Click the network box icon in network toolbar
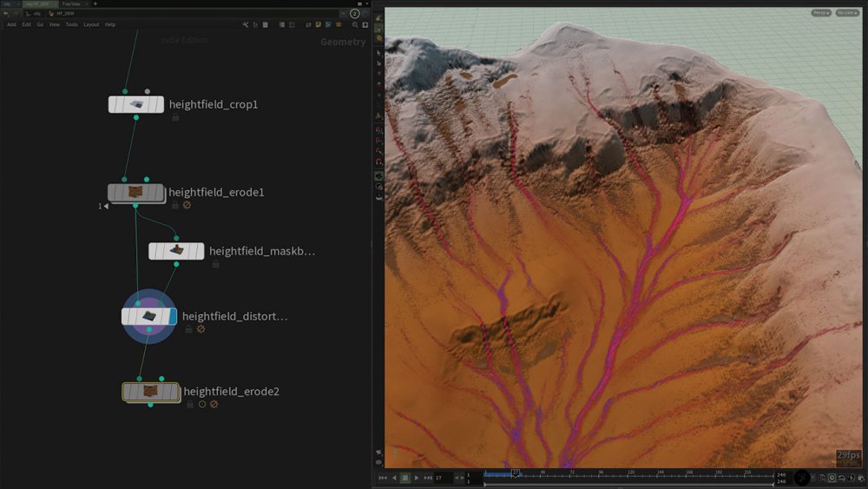Screen dimensions: 868x489 pyautogui.click(x=328, y=24)
